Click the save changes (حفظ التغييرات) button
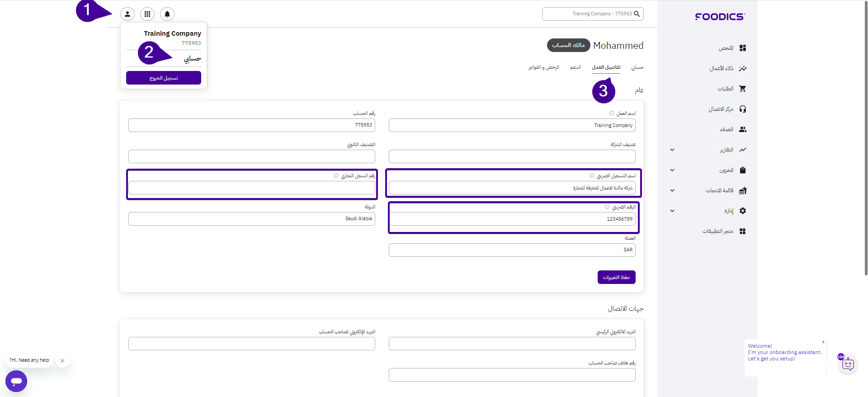Viewport: 868px width, 397px height. [x=616, y=277]
